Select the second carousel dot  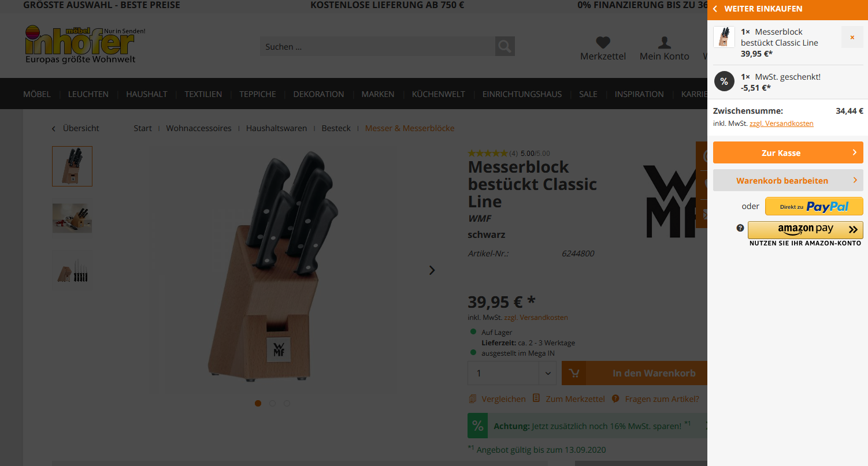click(x=272, y=403)
